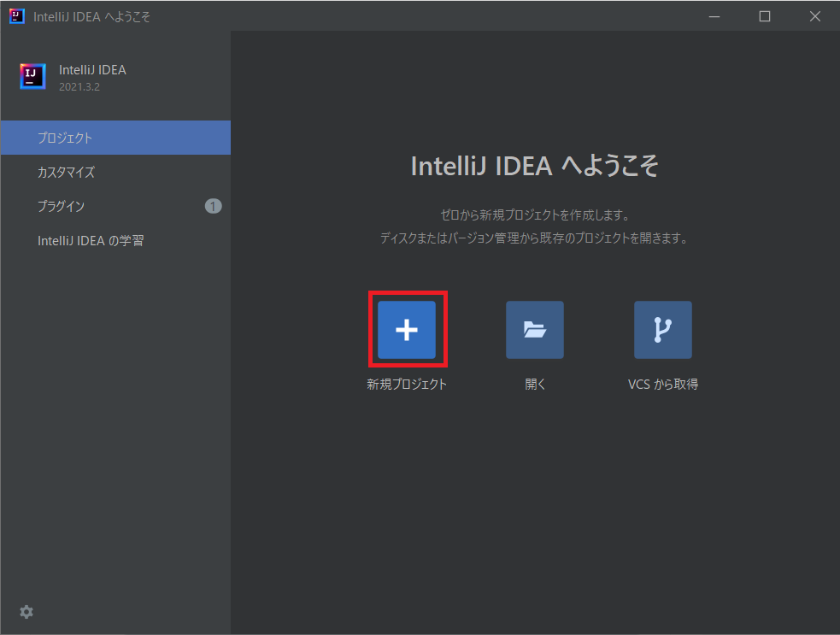Image resolution: width=840 pixels, height=635 pixels.
Task: Open the プラグイン tab
Action: [115, 206]
